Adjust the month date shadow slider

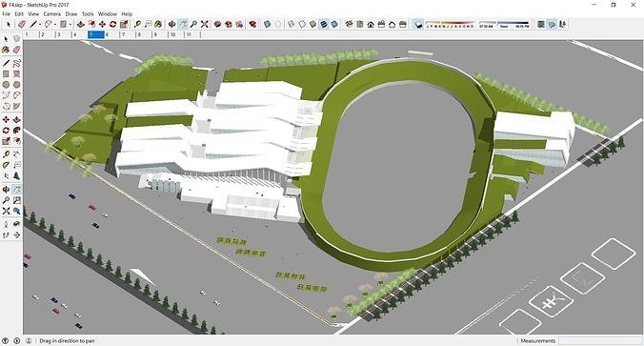pyautogui.click(x=450, y=24)
